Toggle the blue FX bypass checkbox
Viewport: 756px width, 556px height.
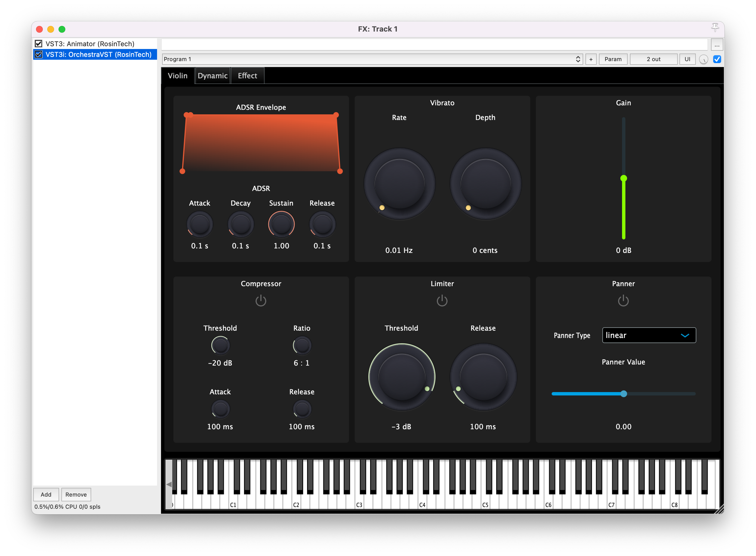717,59
